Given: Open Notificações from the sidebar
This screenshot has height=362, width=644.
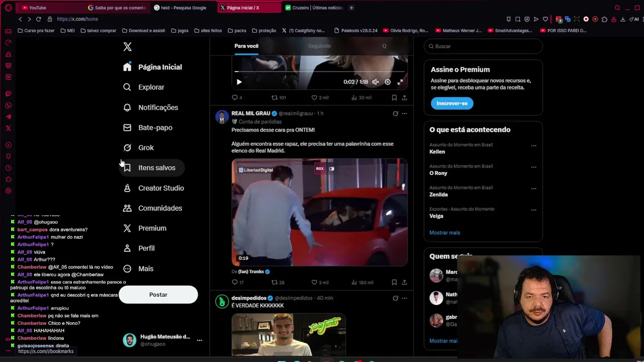Looking at the screenshot, I should pyautogui.click(x=151, y=108).
